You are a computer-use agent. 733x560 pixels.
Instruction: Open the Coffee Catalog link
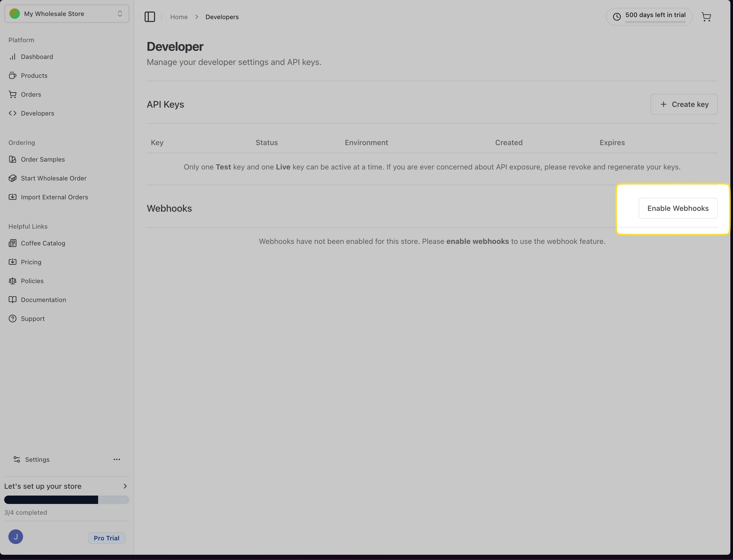coord(43,243)
